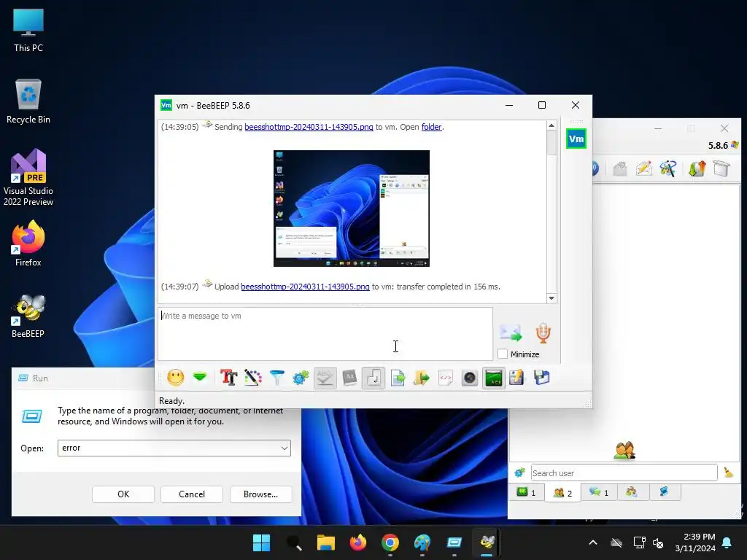The height and width of the screenshot is (560, 747).
Task: Open Google Chrome from the taskbar
Action: [390, 542]
